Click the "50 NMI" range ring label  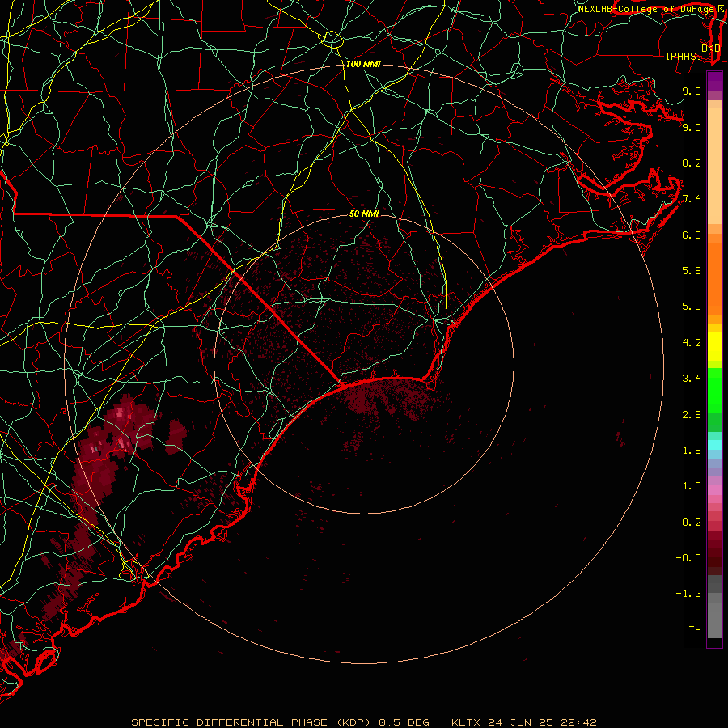[x=364, y=214]
